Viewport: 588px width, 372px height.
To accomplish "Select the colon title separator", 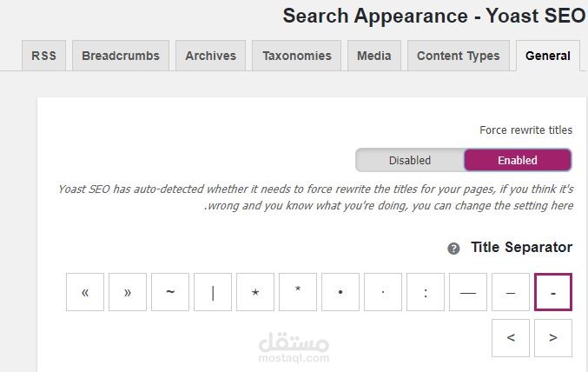I will coord(426,292).
